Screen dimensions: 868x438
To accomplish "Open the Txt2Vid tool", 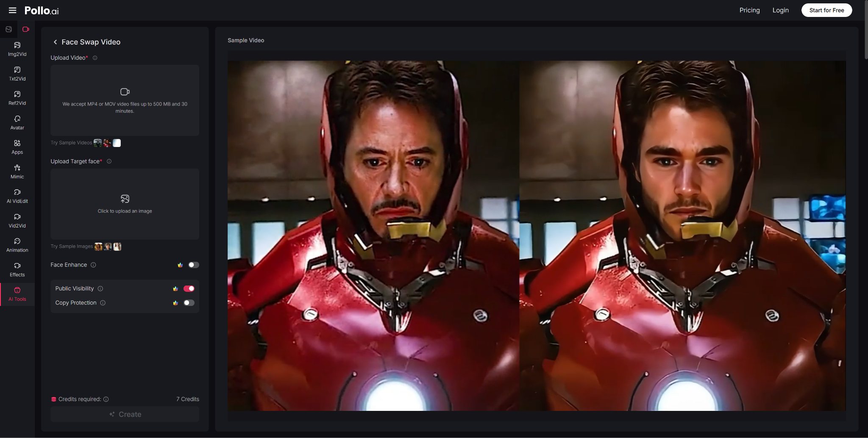I will [x=17, y=74].
